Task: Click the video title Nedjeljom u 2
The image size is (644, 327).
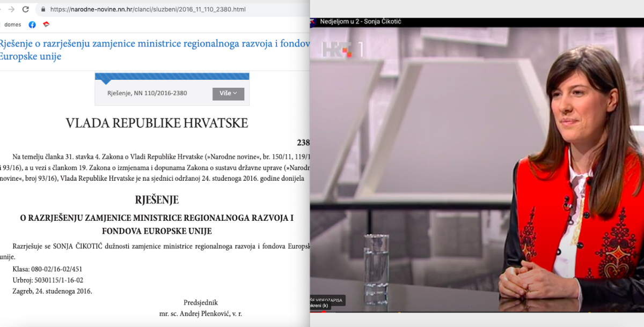Action: tap(360, 21)
